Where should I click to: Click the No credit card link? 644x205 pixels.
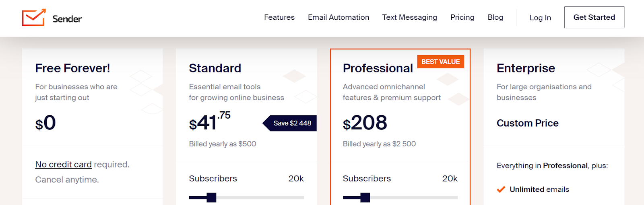(x=63, y=164)
